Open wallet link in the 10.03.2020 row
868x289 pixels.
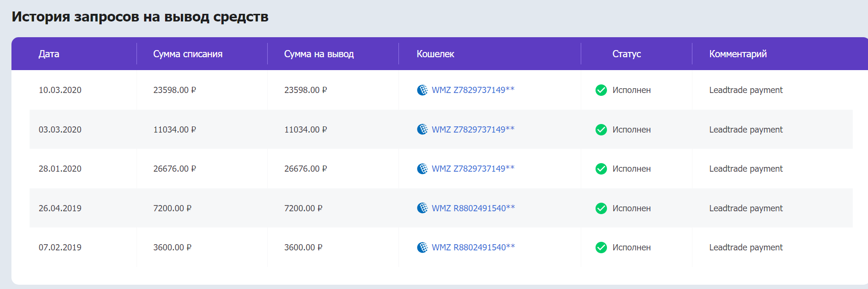tap(473, 90)
